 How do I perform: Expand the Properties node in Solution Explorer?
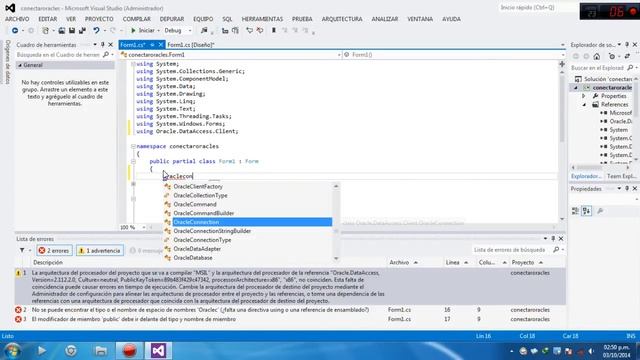point(584,96)
